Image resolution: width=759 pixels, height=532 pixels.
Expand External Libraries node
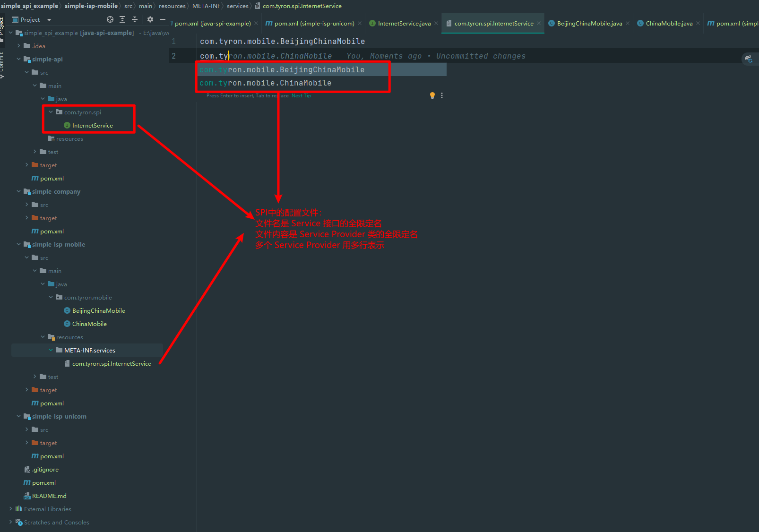tap(10, 509)
